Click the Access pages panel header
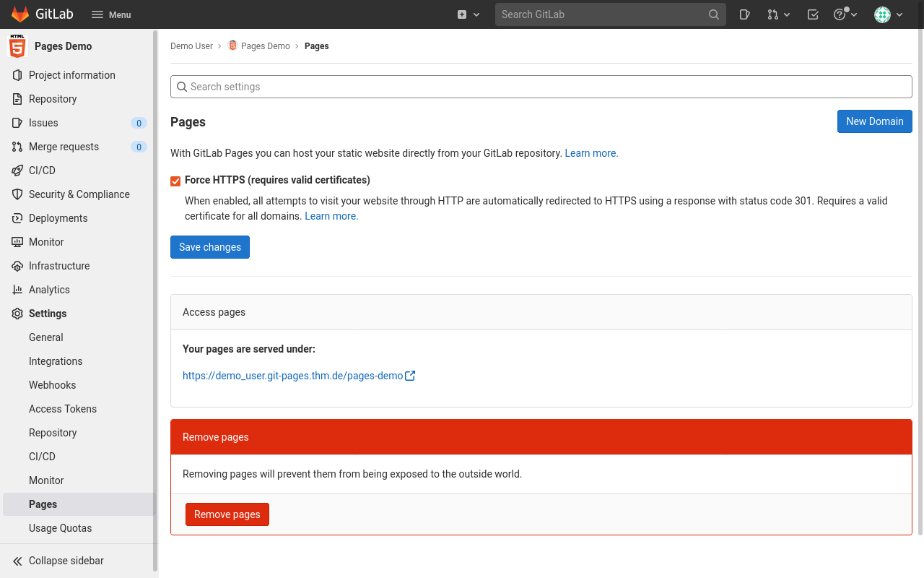 541,312
